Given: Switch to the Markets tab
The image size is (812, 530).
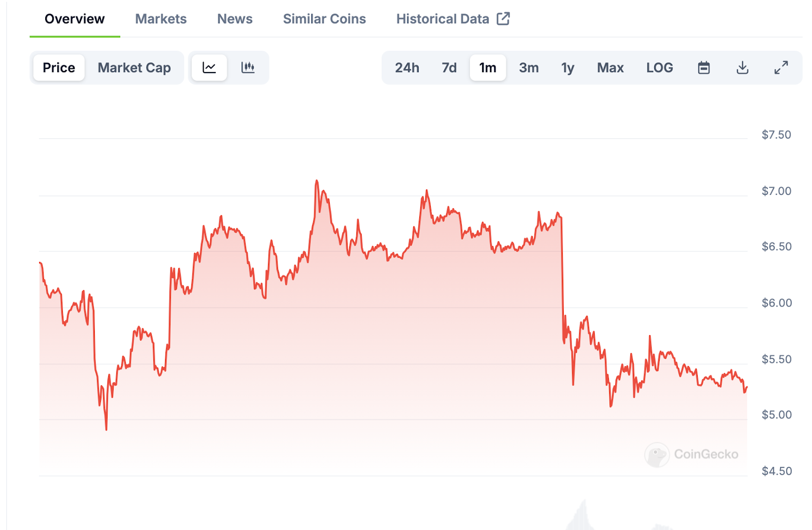Looking at the screenshot, I should click(x=161, y=19).
